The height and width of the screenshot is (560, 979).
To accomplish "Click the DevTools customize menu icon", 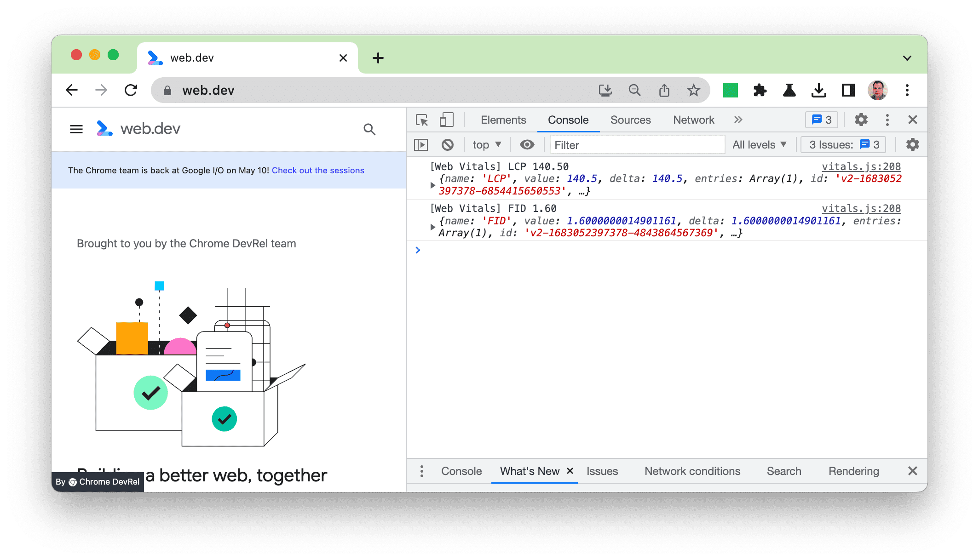I will point(889,120).
